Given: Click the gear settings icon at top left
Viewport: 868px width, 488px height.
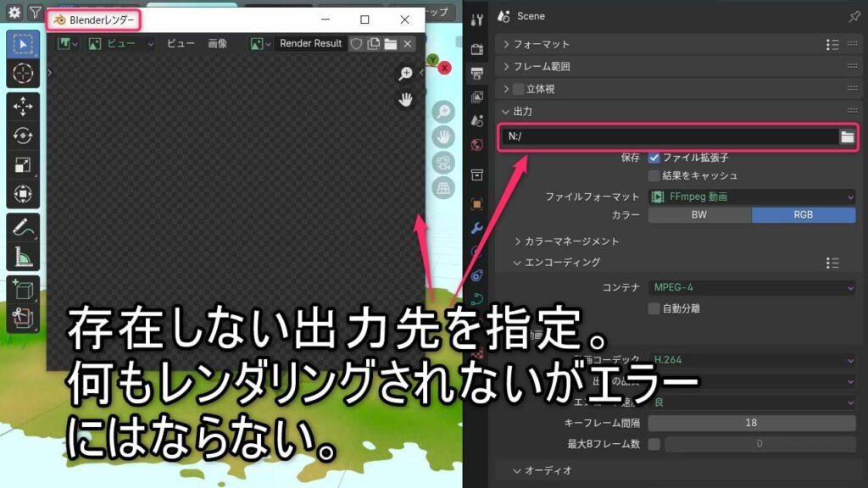Looking at the screenshot, I should pyautogui.click(x=14, y=12).
